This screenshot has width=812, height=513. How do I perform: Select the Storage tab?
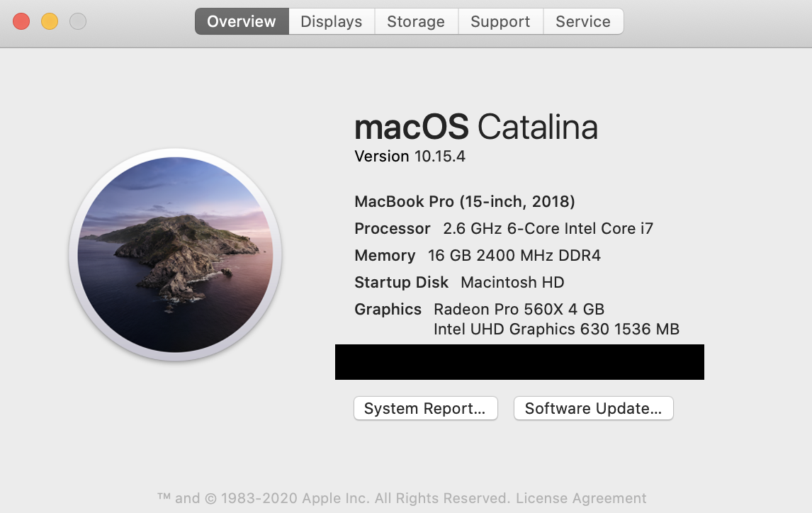(416, 21)
